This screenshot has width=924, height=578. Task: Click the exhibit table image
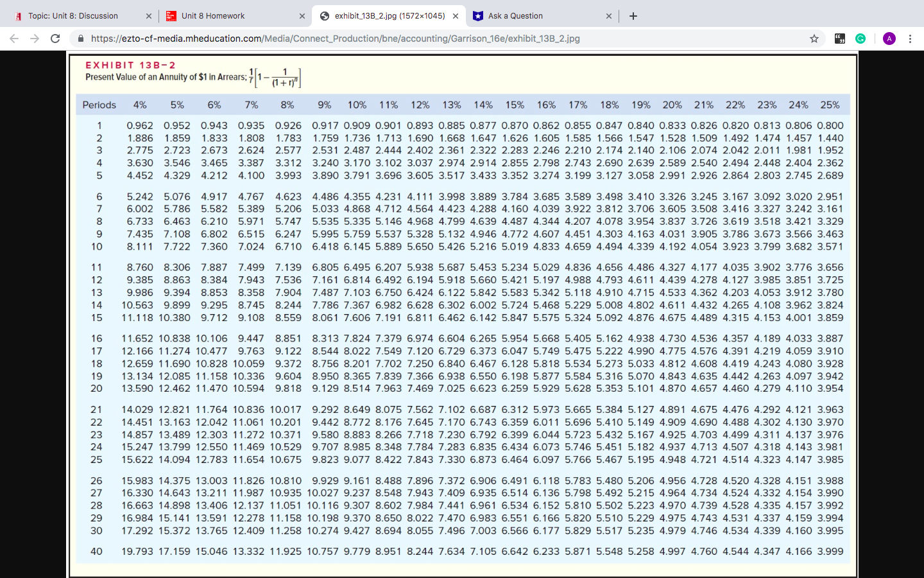[463, 315]
